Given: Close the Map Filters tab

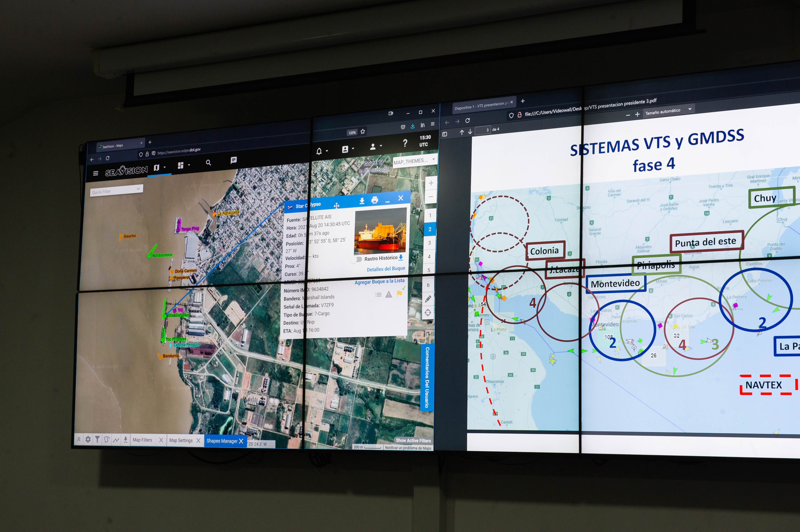Looking at the screenshot, I should (161, 440).
